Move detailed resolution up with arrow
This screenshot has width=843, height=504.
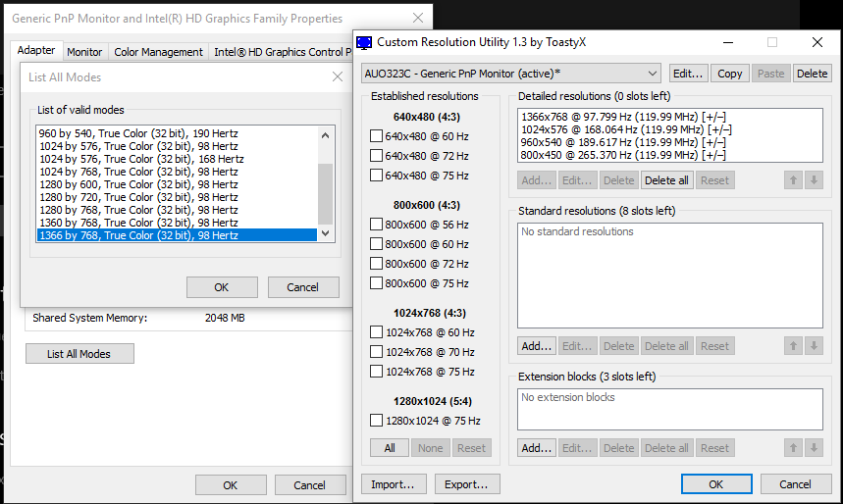click(x=793, y=180)
